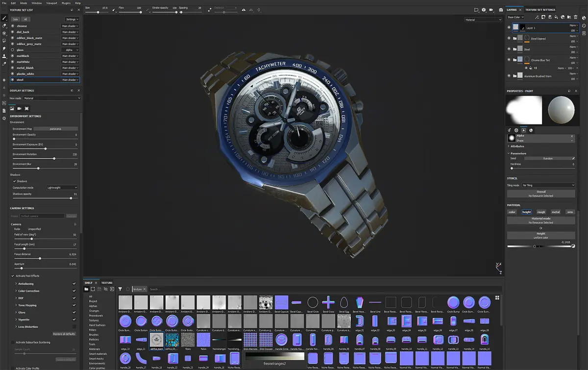Screen dimensions: 588x370
Task: Enable Activate Subsurface Scattering checkbox
Action: (13, 343)
